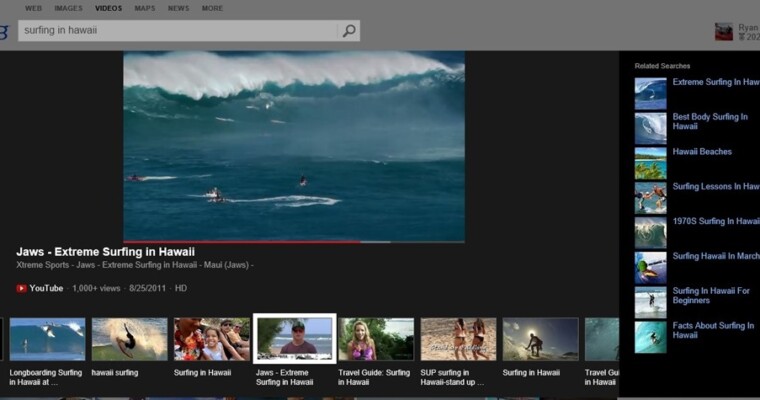Open Extreme Surfing In Hawaii related search

[716, 82]
